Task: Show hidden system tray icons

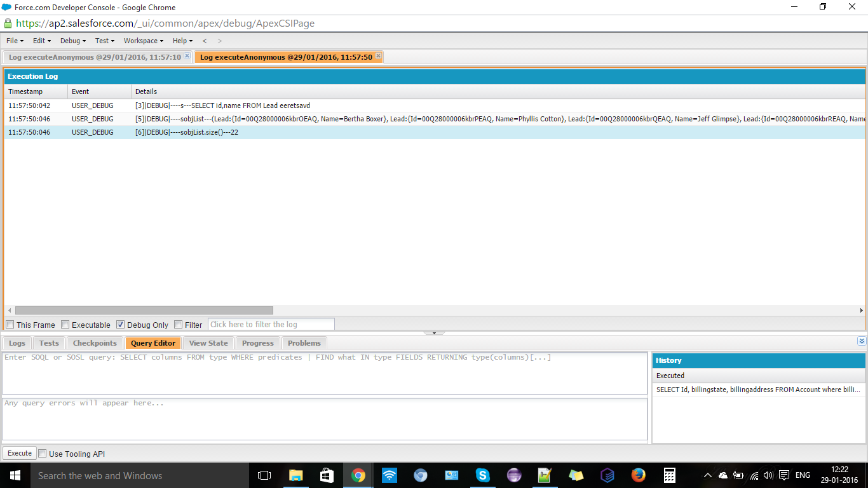Action: [707, 475]
